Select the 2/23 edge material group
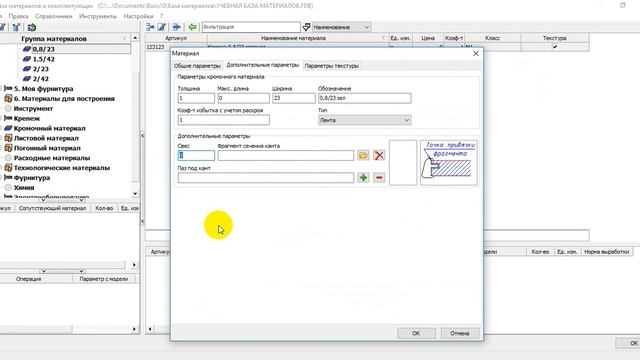 [40, 69]
